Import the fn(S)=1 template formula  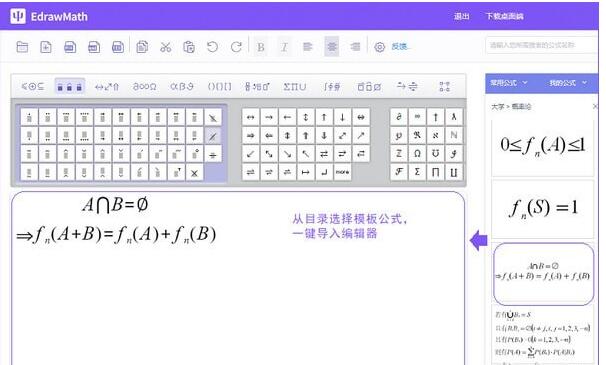tap(542, 209)
